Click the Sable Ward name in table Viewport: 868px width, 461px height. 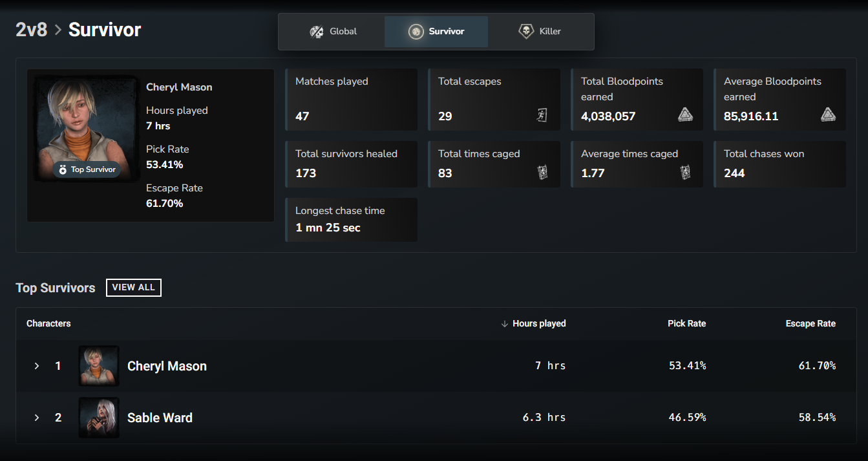click(160, 418)
